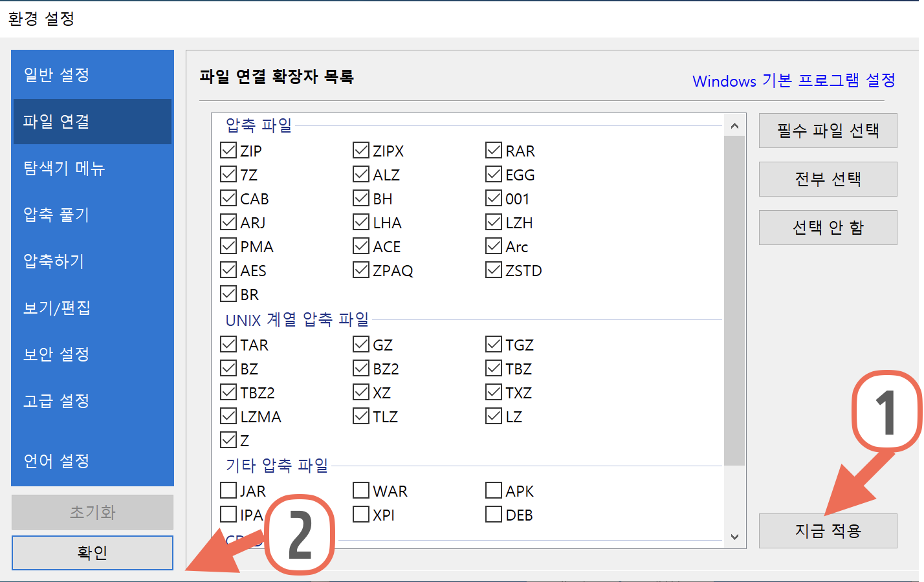Image resolution: width=924 pixels, height=582 pixels.
Task: Uncheck the Z checkbox
Action: pyautogui.click(x=228, y=440)
